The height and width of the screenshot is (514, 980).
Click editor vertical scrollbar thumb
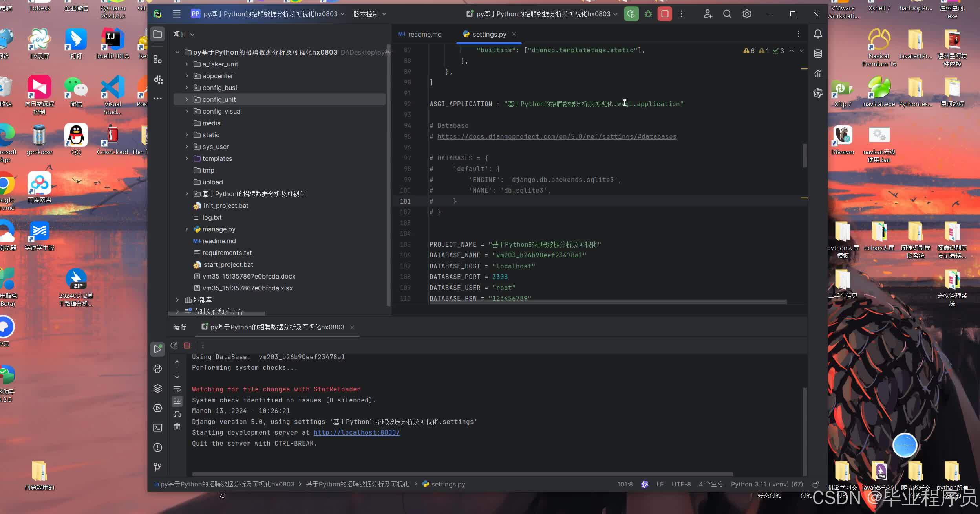click(x=804, y=156)
